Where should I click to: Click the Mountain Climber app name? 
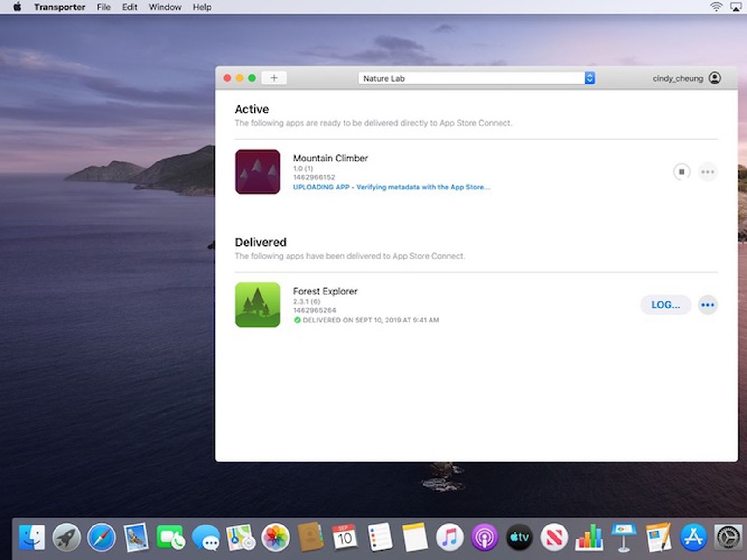(331, 158)
